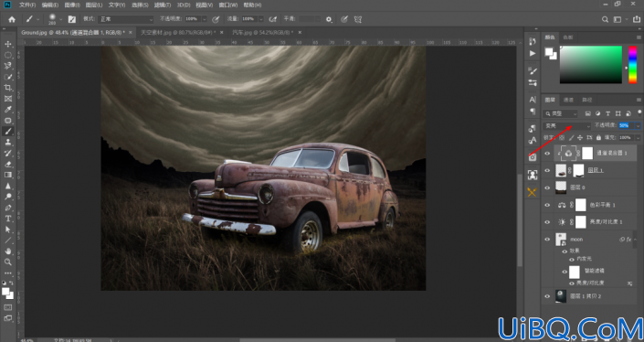
Task: Select the Pen tool
Action: coord(8,208)
